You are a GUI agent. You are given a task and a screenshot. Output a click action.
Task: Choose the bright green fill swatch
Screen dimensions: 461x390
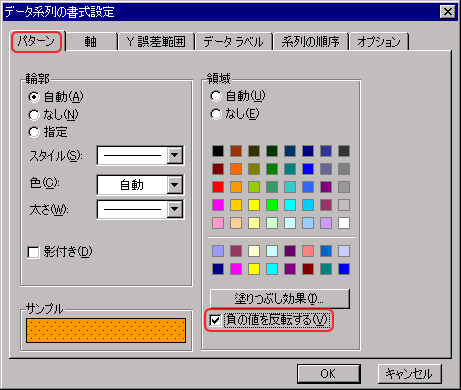coord(272,205)
